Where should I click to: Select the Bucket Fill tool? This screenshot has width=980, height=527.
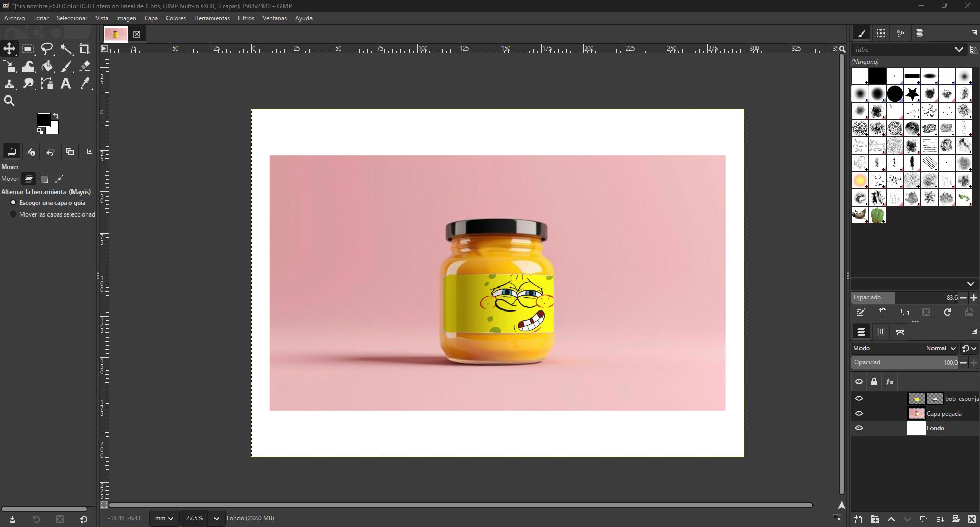[47, 66]
